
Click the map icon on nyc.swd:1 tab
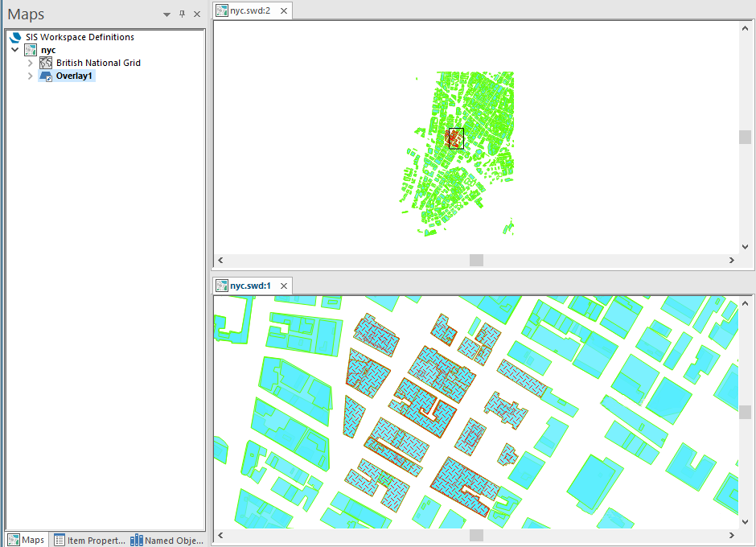click(x=222, y=286)
